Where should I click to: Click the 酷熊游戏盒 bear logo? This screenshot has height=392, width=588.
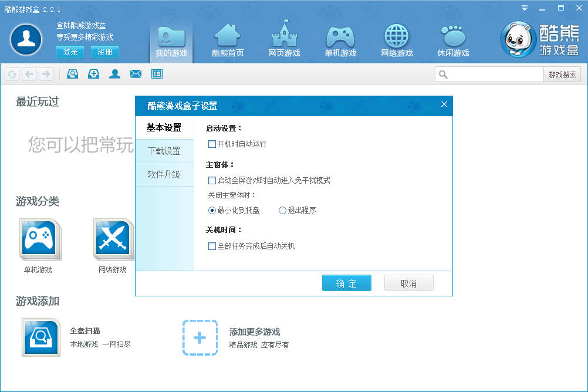(x=518, y=39)
